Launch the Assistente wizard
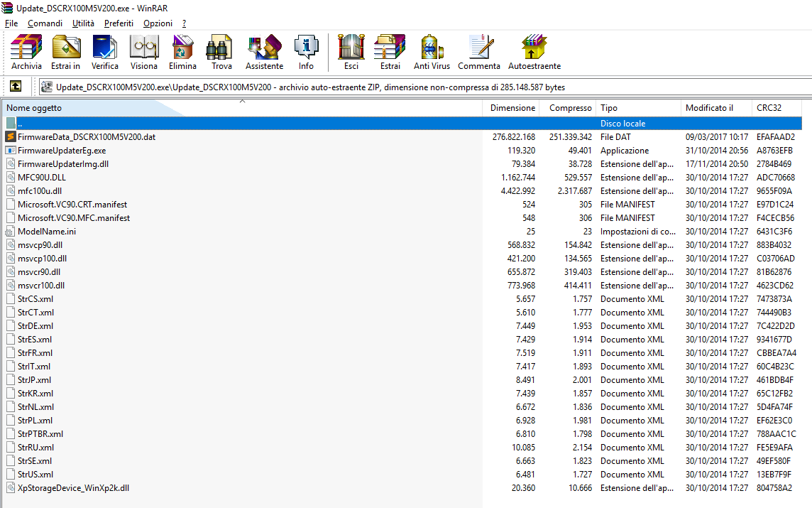This screenshot has width=812, height=508. click(x=264, y=53)
